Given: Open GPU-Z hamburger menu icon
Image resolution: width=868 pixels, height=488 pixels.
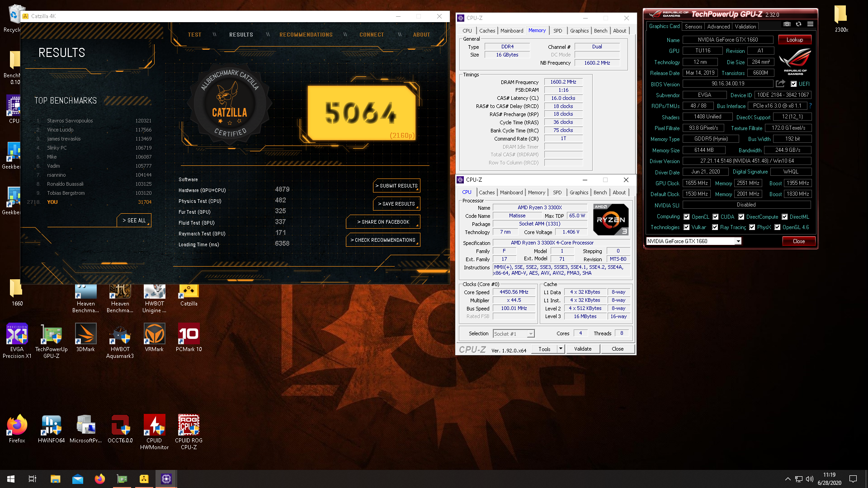Looking at the screenshot, I should 810,24.
